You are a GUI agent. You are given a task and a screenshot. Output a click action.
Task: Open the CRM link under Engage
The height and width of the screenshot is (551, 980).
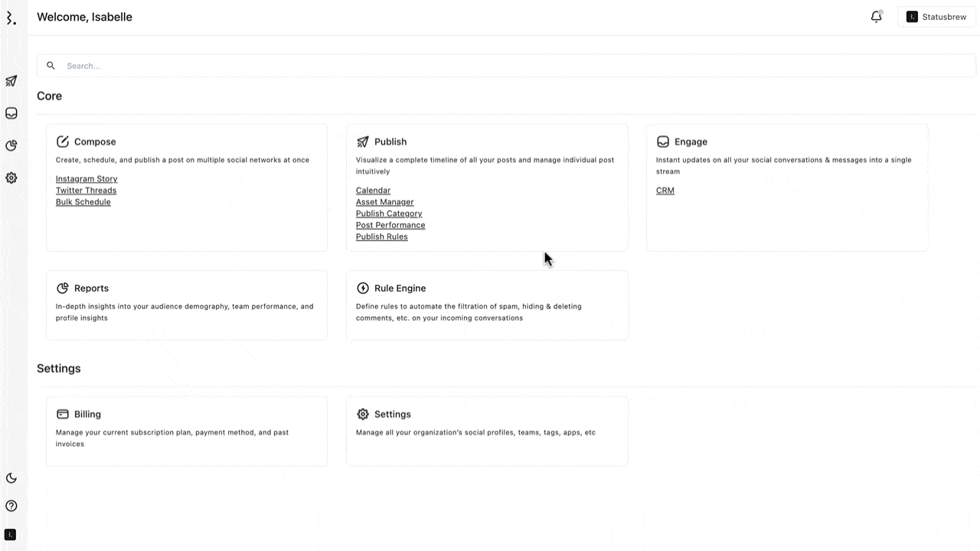665,191
